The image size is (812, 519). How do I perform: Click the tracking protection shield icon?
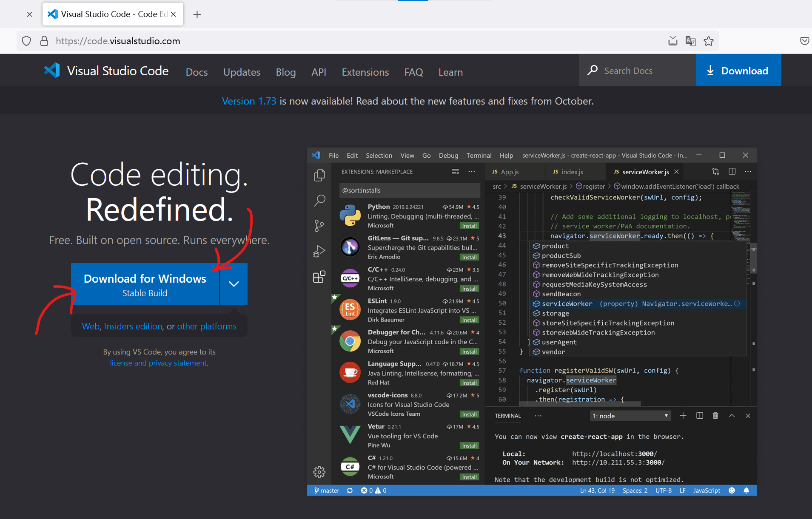pyautogui.click(x=26, y=41)
